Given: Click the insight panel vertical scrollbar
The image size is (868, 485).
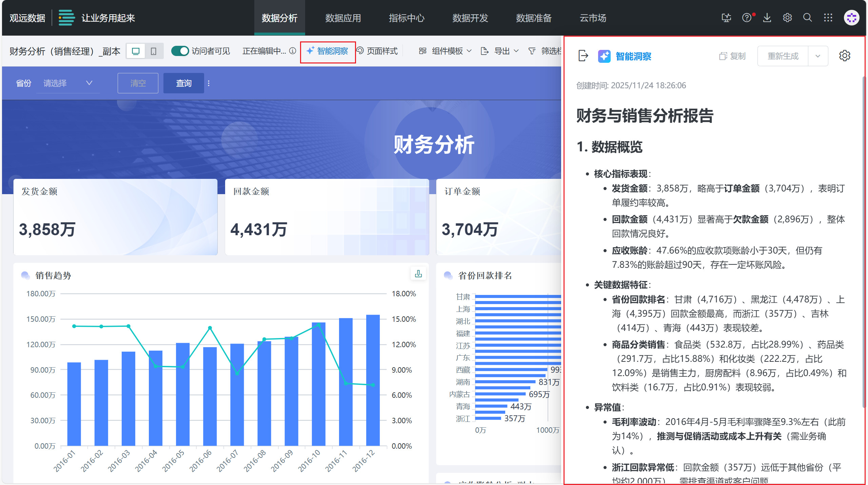Looking at the screenshot, I should 864,238.
